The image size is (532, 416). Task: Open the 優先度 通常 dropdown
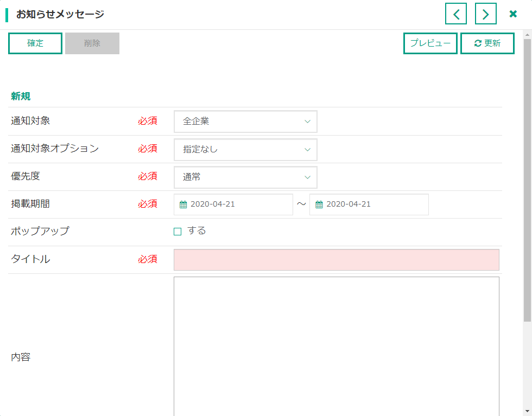click(245, 177)
